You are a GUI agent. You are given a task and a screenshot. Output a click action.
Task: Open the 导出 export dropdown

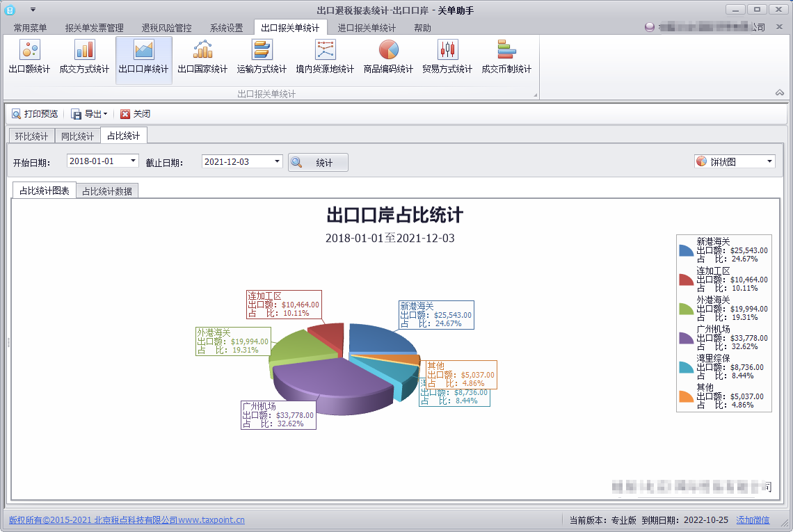90,114
